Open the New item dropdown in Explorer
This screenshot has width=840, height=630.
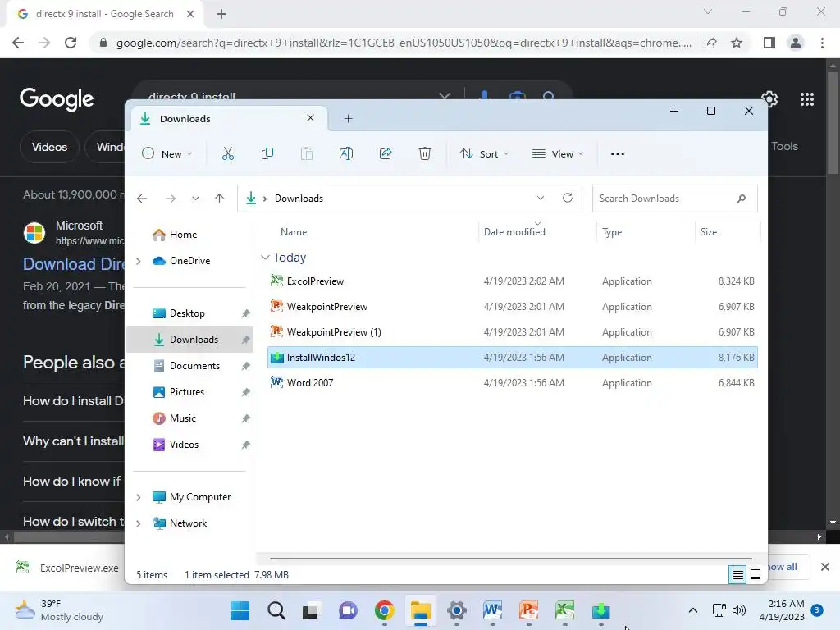click(167, 153)
